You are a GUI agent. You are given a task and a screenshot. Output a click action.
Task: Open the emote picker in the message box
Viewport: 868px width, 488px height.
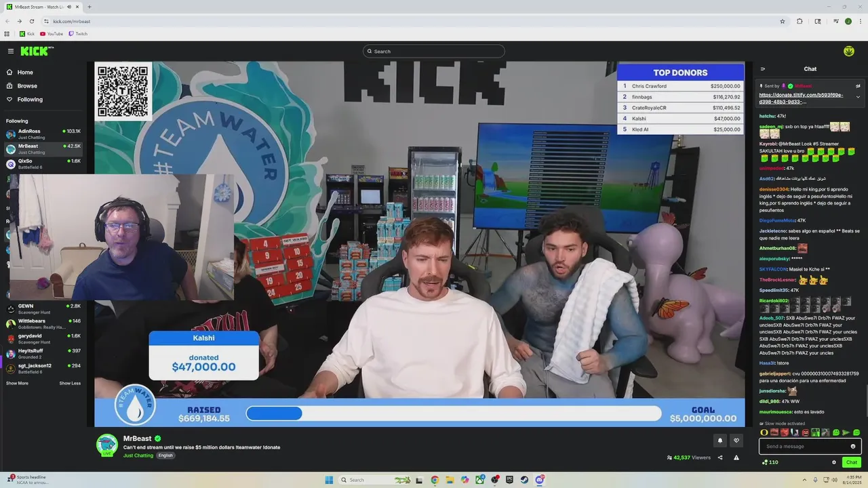[x=853, y=446]
